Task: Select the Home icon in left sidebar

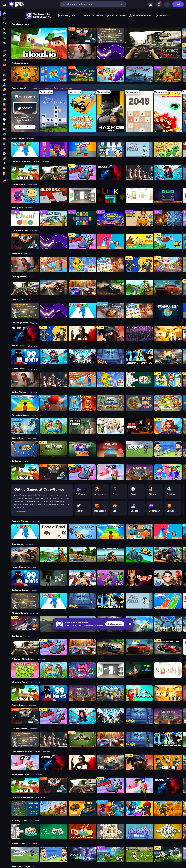Action: pos(4,13)
